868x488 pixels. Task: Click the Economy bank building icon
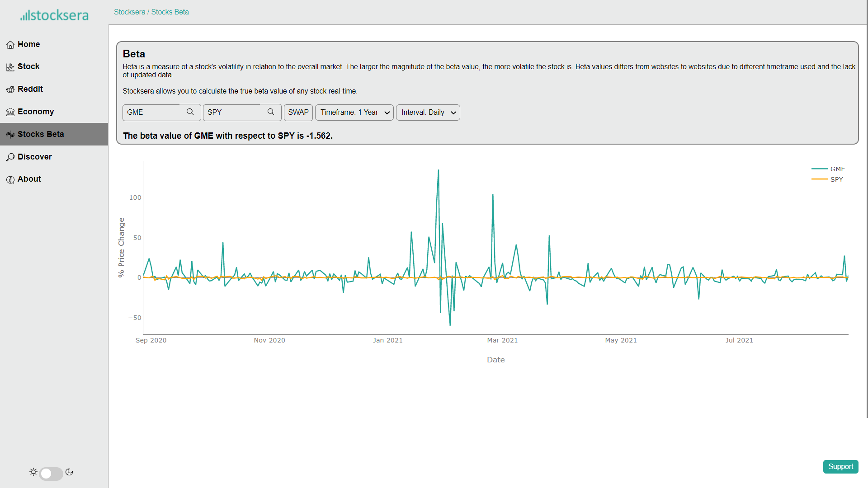click(10, 112)
